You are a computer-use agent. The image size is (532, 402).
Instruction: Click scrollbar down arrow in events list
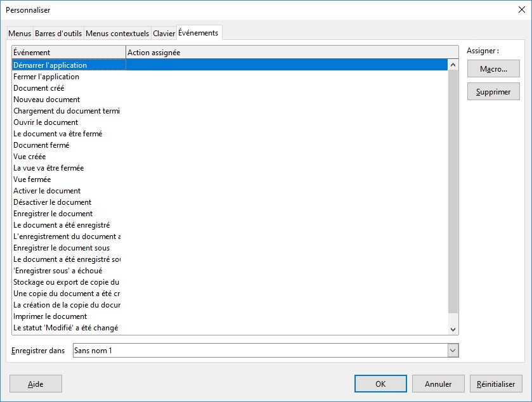click(453, 329)
